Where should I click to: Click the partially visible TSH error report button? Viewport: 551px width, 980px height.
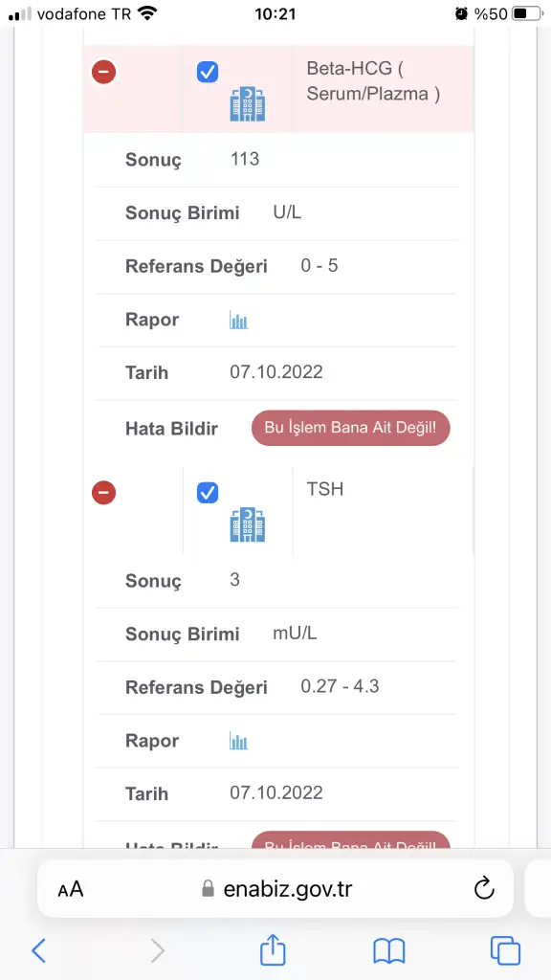tap(350, 840)
